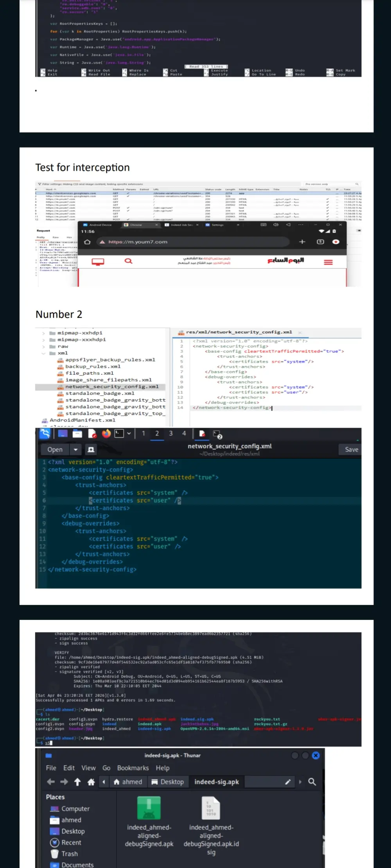Open the file manager icon in Kali panel

point(77,433)
